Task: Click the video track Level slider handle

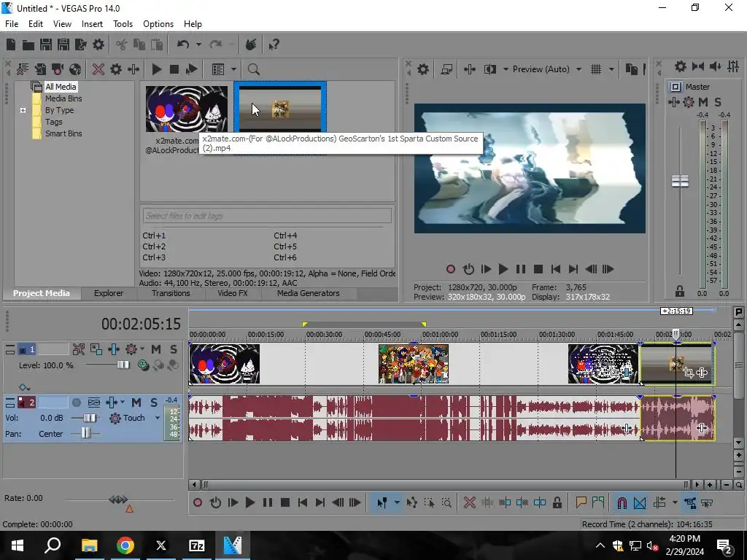Action: click(x=123, y=365)
